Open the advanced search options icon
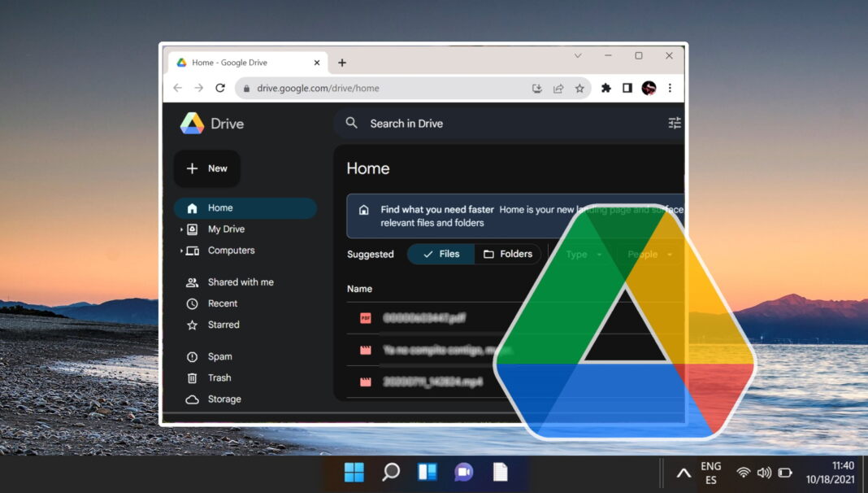The image size is (868, 493). point(675,123)
